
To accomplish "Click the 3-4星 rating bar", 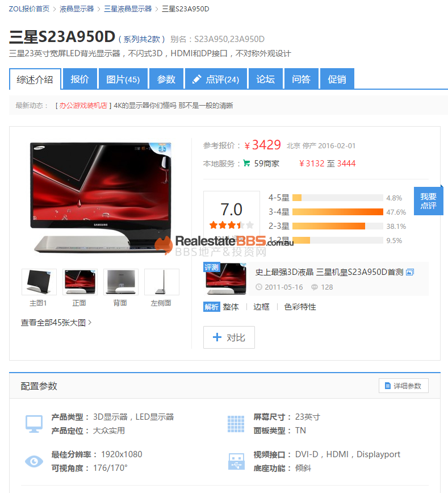I will pyautogui.click(x=338, y=212).
